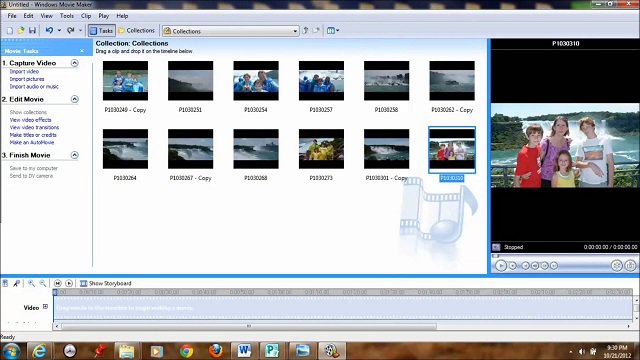Save the project with the floppy disk icon
Viewport: 640px width, 360px height.
click(x=32, y=31)
